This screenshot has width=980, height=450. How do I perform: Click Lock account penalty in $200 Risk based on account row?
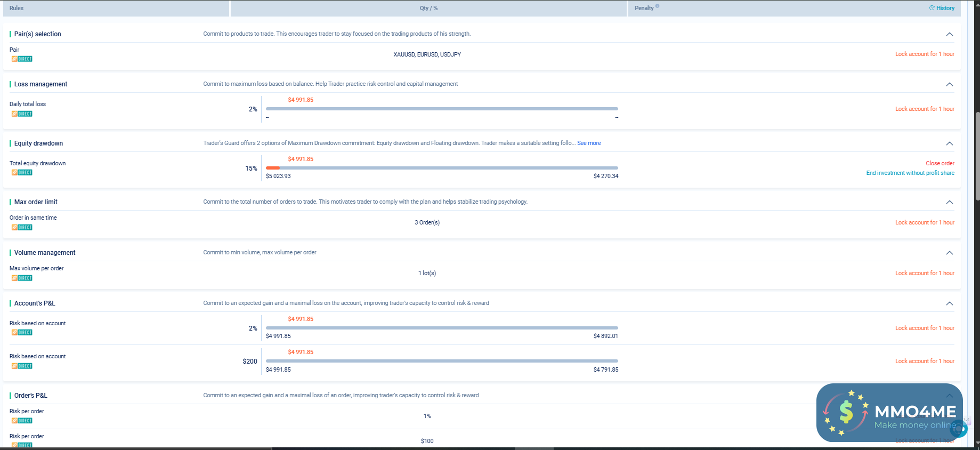coord(925,361)
